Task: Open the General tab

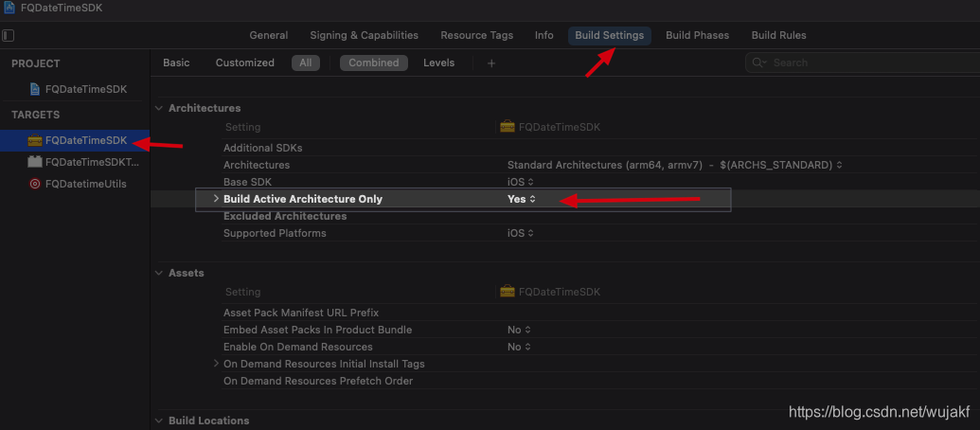Action: (x=269, y=36)
